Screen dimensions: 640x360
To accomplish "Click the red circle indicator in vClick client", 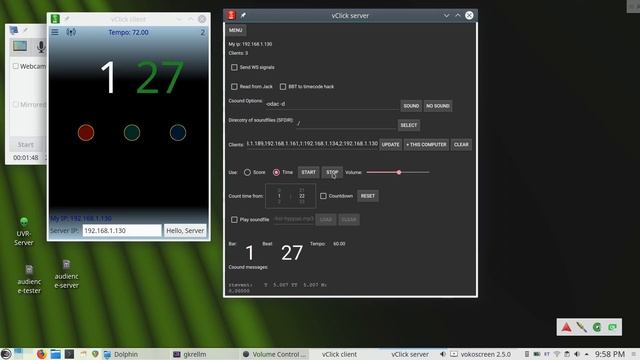I will (x=86, y=133).
